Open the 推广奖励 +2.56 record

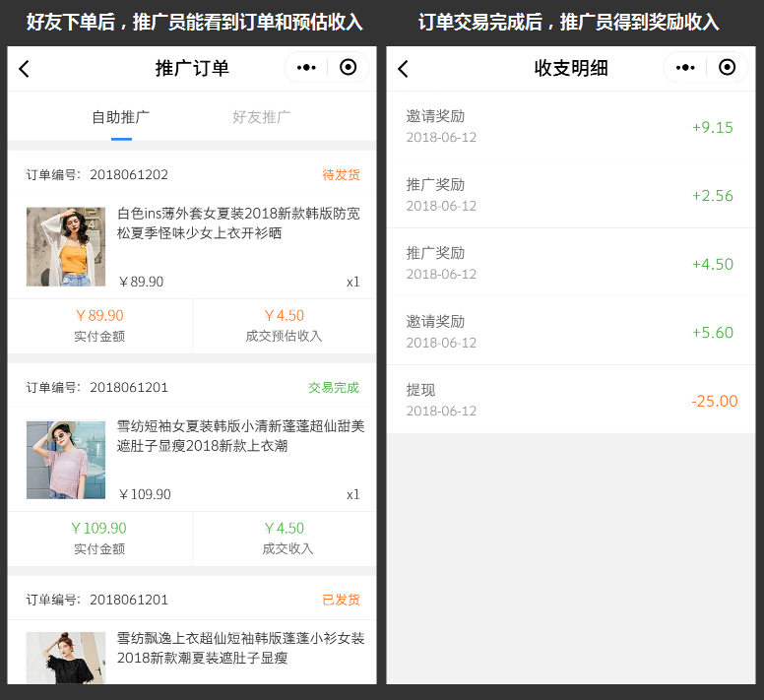click(570, 195)
